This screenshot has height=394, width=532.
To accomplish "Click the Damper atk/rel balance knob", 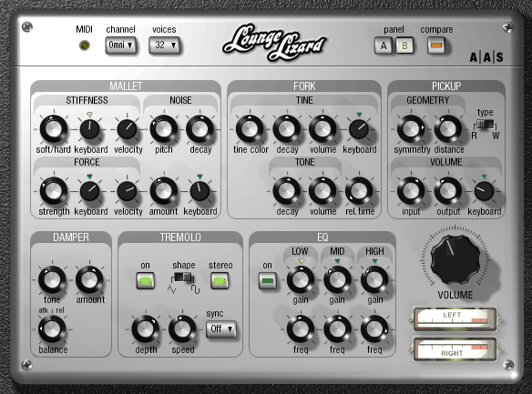I will click(x=52, y=329).
